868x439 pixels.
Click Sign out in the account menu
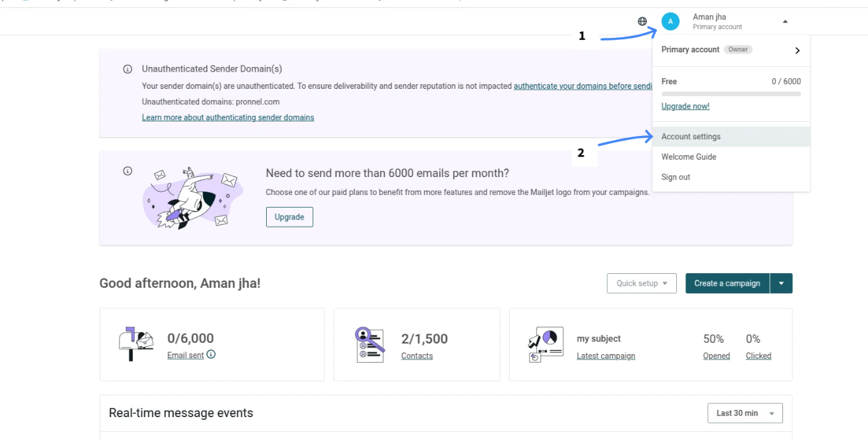pos(675,176)
